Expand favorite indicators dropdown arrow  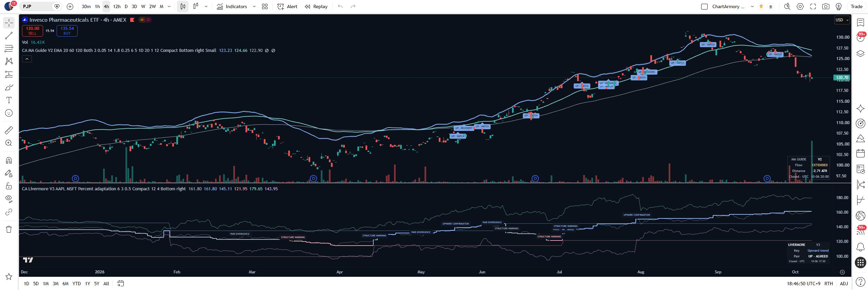pyautogui.click(x=254, y=6)
